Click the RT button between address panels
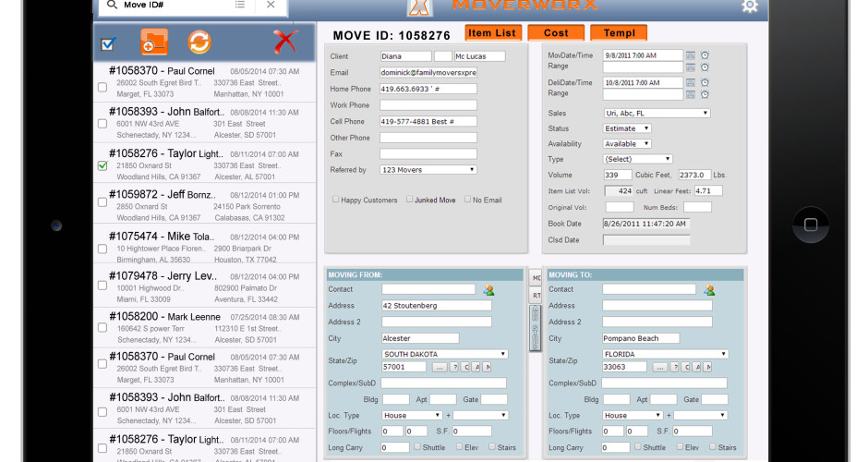Screen dimensions: 868x462 coord(536,296)
